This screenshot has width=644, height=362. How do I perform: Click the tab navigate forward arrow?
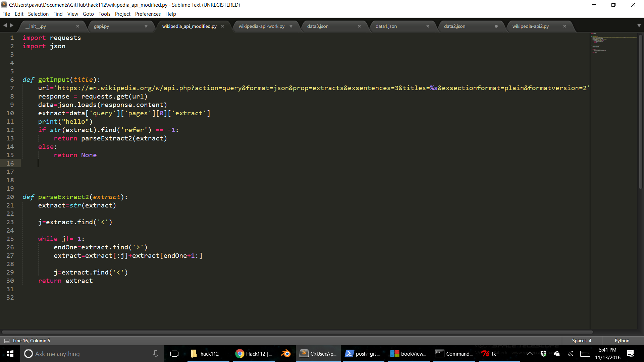12,25
